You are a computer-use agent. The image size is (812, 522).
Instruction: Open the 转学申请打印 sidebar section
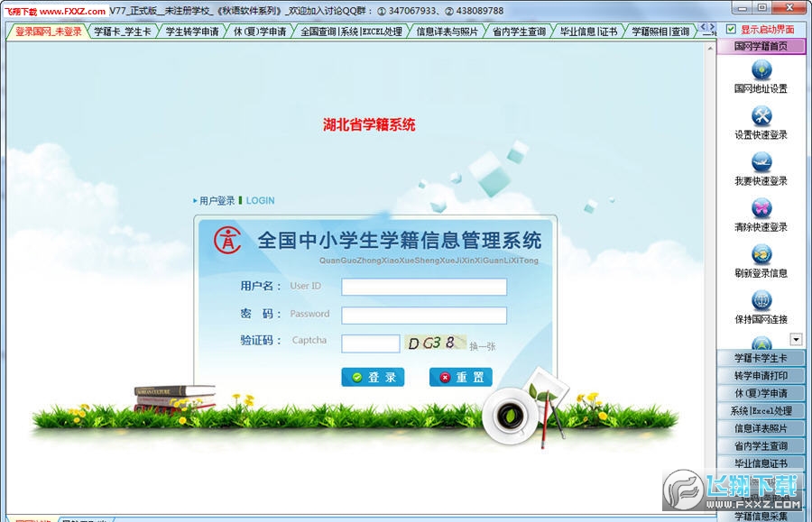(761, 376)
